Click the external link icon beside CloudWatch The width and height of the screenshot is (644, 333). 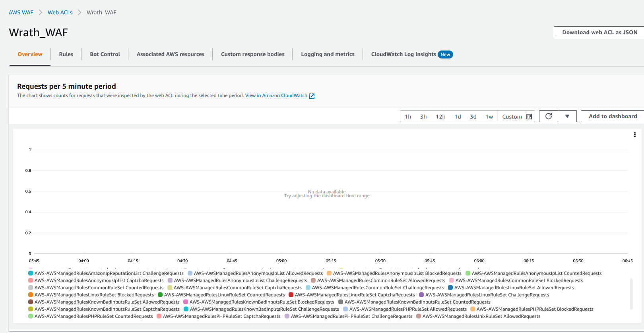coord(312,96)
